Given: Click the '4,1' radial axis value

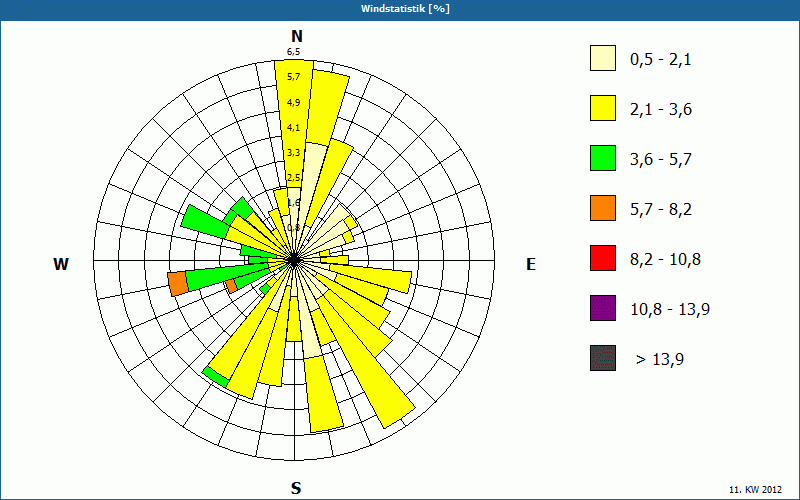Looking at the screenshot, I should point(293,128).
